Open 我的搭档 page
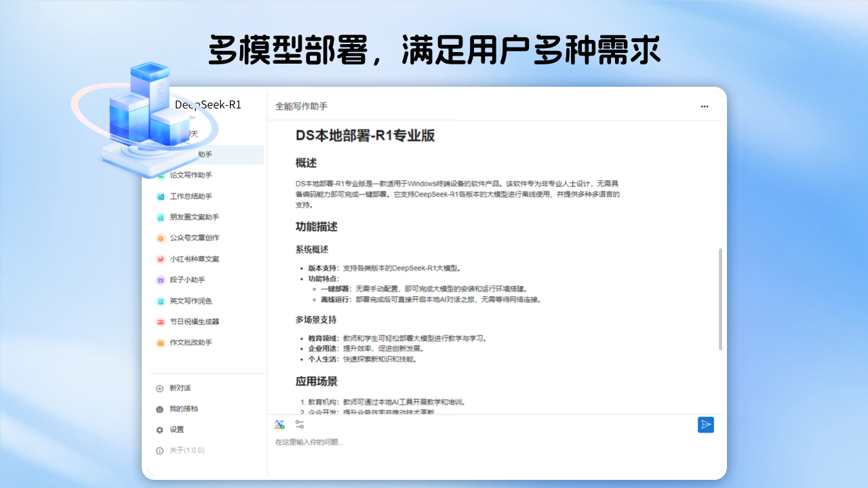This screenshot has width=868, height=488. 183,409
